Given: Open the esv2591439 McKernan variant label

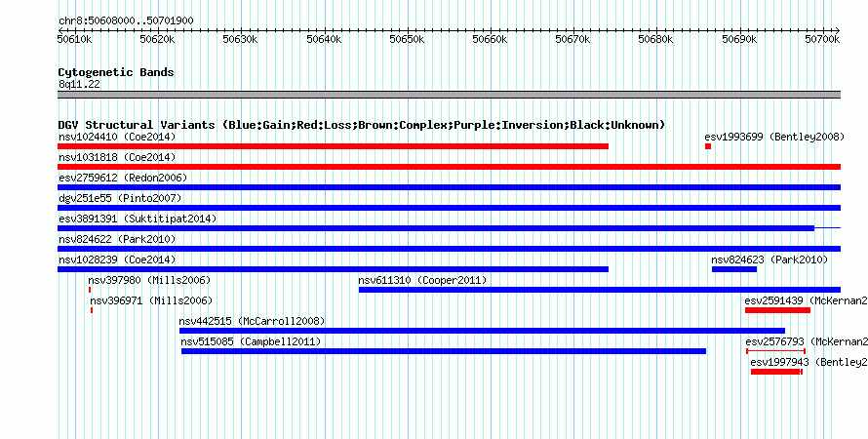Looking at the screenshot, I should coord(806,300).
